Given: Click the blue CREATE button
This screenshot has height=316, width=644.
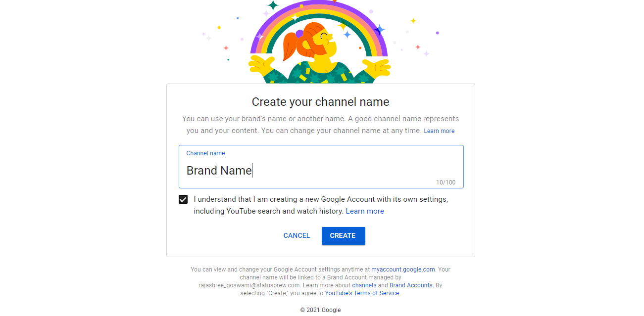Looking at the screenshot, I should 343,236.
